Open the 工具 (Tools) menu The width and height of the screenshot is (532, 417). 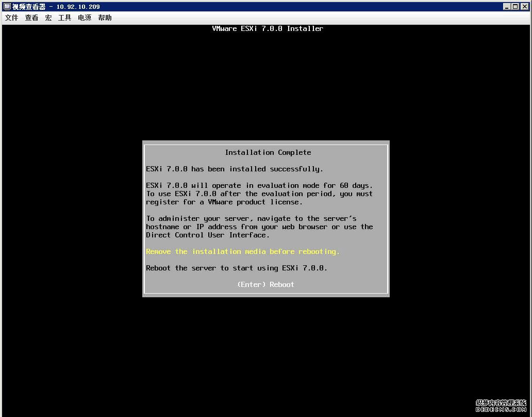click(x=64, y=18)
